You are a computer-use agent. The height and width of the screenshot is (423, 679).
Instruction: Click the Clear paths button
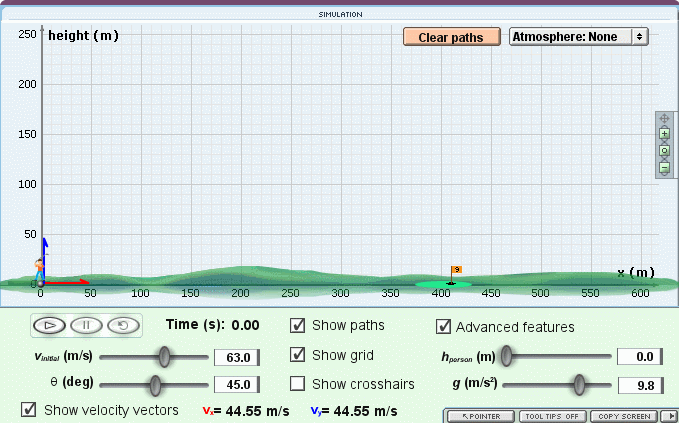pyautogui.click(x=450, y=37)
